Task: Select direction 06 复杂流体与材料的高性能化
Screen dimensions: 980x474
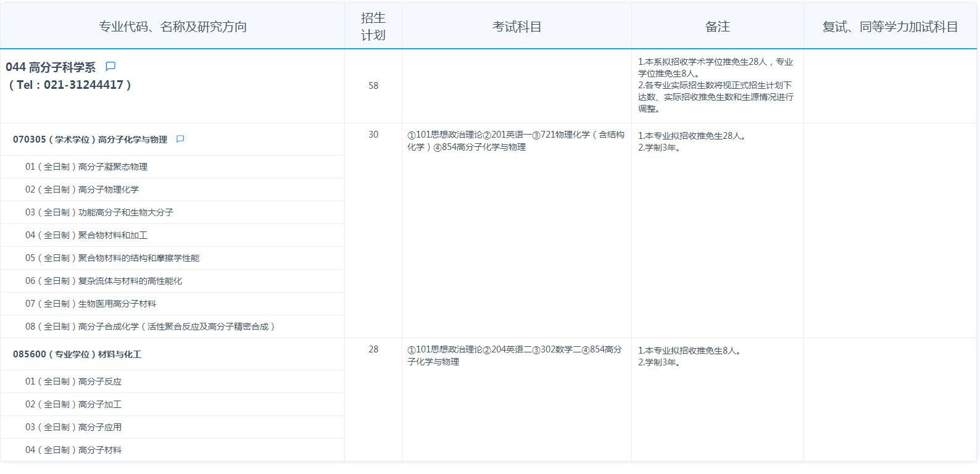Action: (104, 281)
